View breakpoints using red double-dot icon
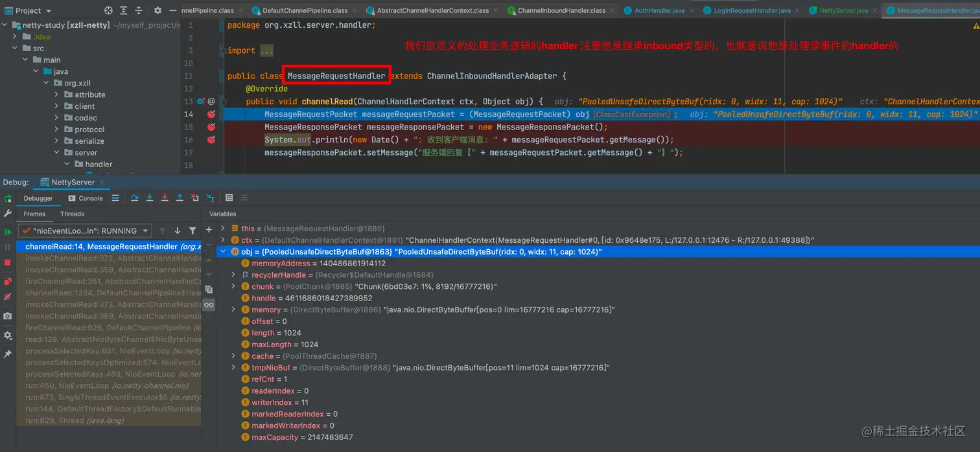This screenshot has height=452, width=980. [x=8, y=282]
